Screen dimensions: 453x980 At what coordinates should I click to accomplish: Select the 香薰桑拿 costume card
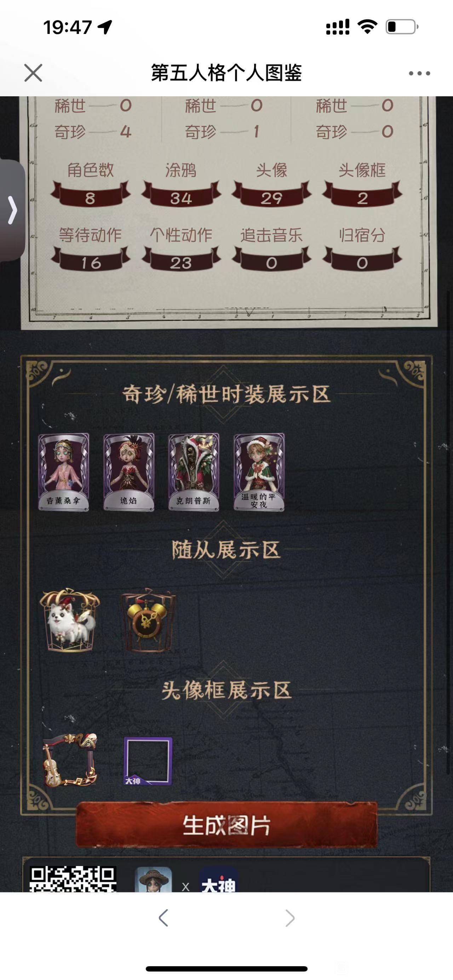tap(63, 471)
